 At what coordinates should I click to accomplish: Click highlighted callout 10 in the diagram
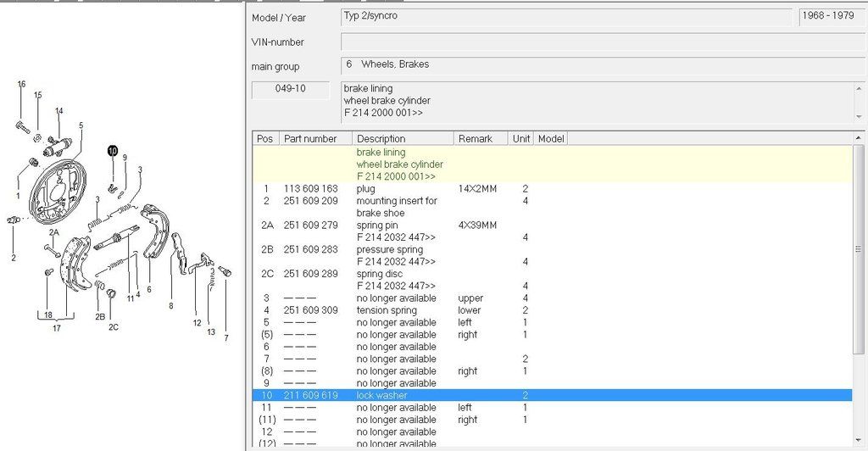[x=113, y=151]
